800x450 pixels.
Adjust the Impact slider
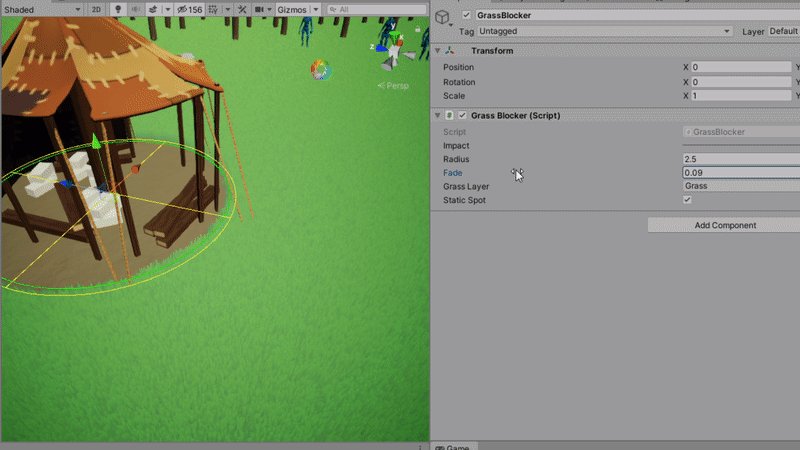[741, 145]
